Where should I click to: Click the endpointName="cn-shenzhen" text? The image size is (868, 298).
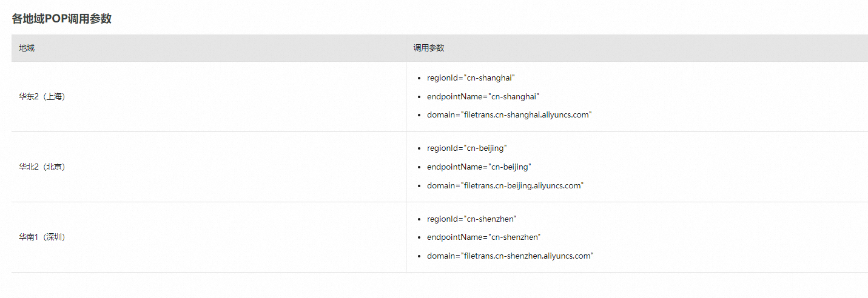483,237
